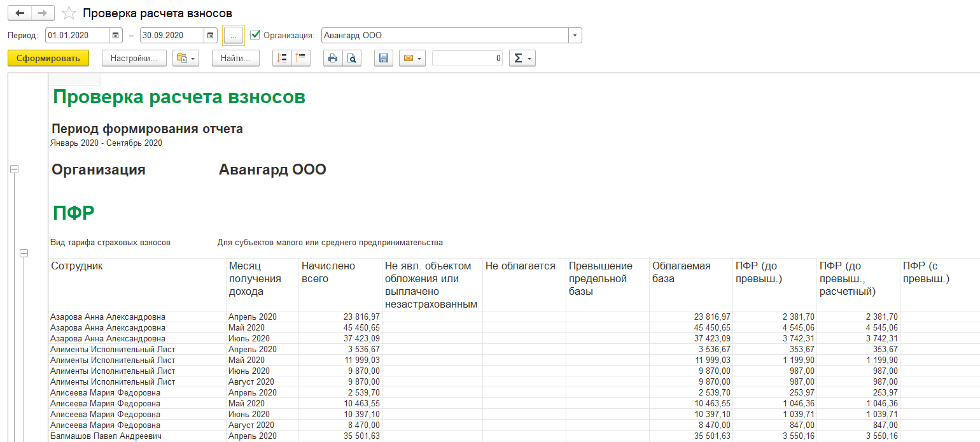Click the start date field 01.01.2020
This screenshot has height=442, width=980.
[78, 36]
